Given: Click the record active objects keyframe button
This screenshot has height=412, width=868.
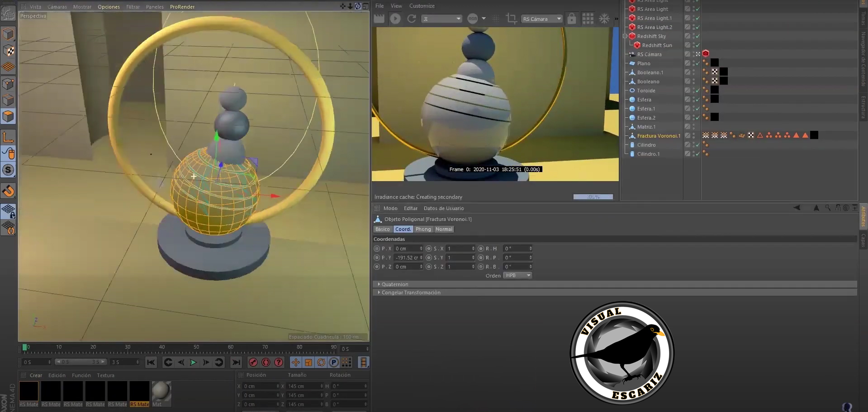Looking at the screenshot, I should point(253,362).
